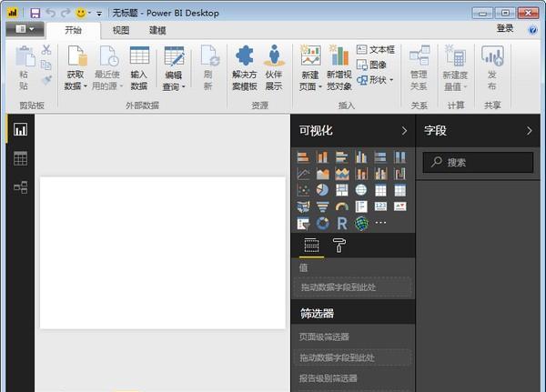Switch to the 视图 ribbon tab
546x392 pixels.
point(121,30)
